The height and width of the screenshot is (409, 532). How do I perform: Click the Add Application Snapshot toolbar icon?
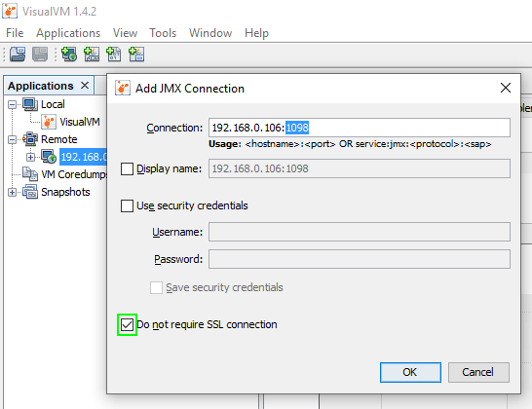pos(136,55)
